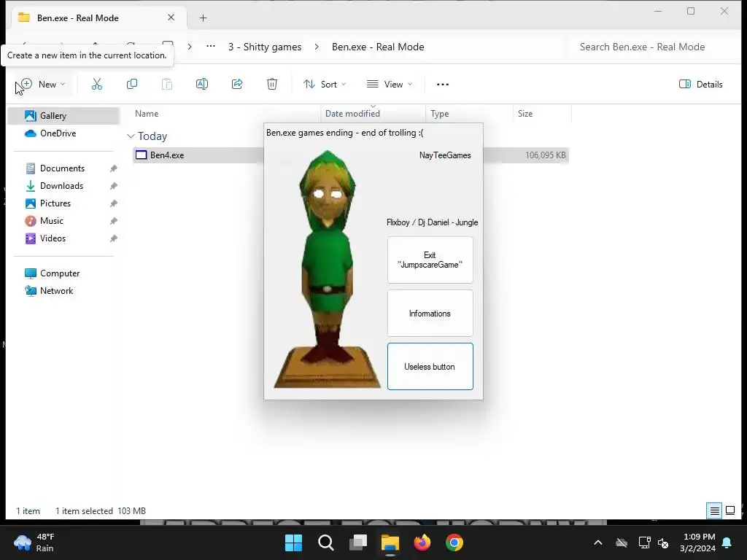Viewport: 747px width, 560px height.
Task: Go to the 3 - Shitty games breadcrumb
Action: coord(265,47)
